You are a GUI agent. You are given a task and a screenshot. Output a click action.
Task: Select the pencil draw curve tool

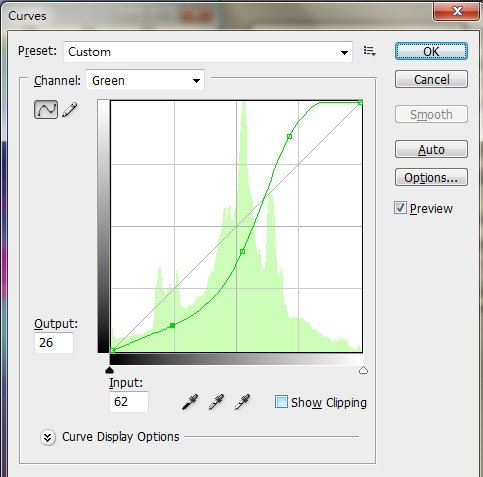(x=70, y=110)
